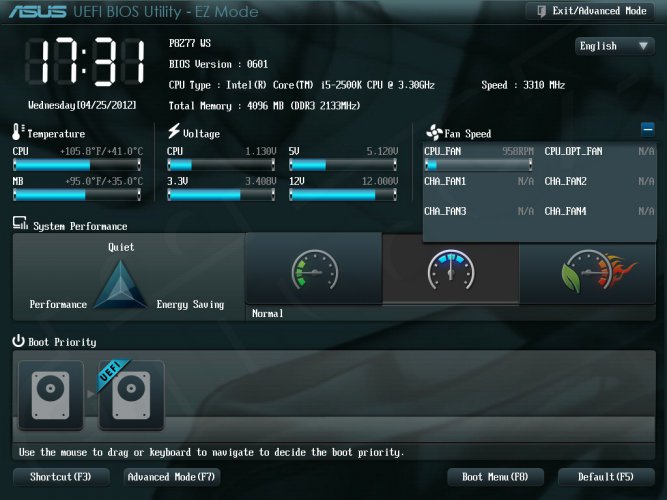Viewport: 667px width, 500px height.
Task: Click the Performance triangle label
Action: [x=58, y=305]
